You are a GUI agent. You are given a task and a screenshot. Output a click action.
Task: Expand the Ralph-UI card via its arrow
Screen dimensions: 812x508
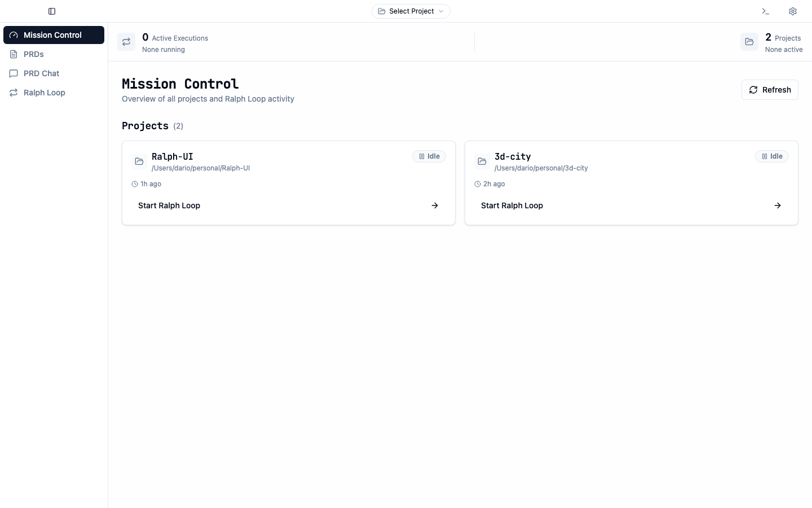tap(435, 205)
